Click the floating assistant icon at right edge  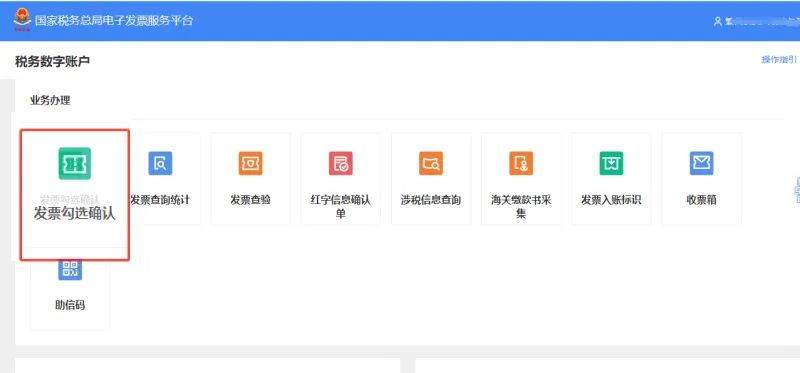tap(796, 190)
